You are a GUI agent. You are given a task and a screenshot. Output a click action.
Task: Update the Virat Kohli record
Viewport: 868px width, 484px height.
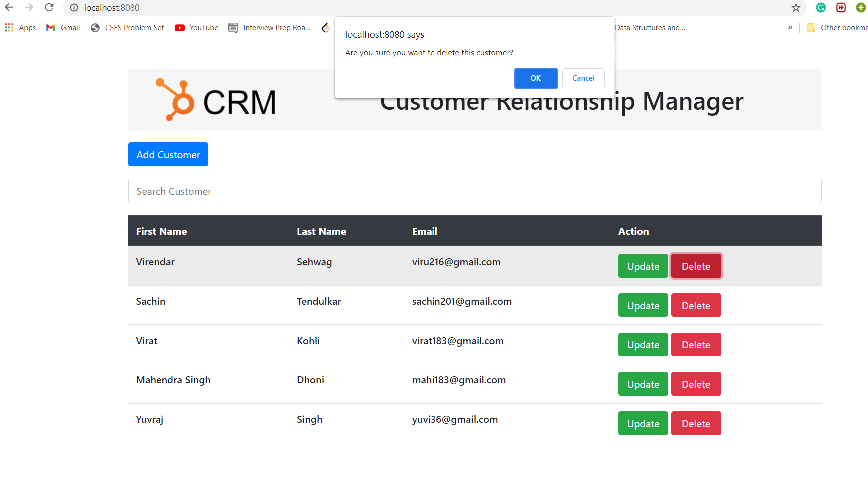point(643,345)
